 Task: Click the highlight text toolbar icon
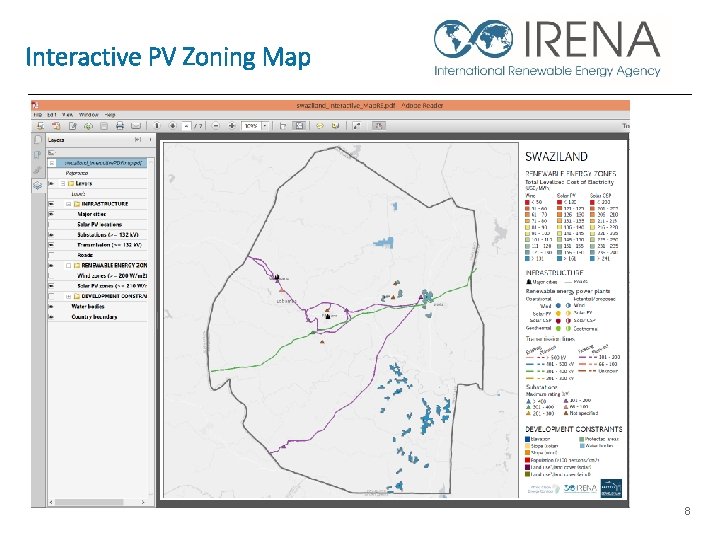pos(336,125)
